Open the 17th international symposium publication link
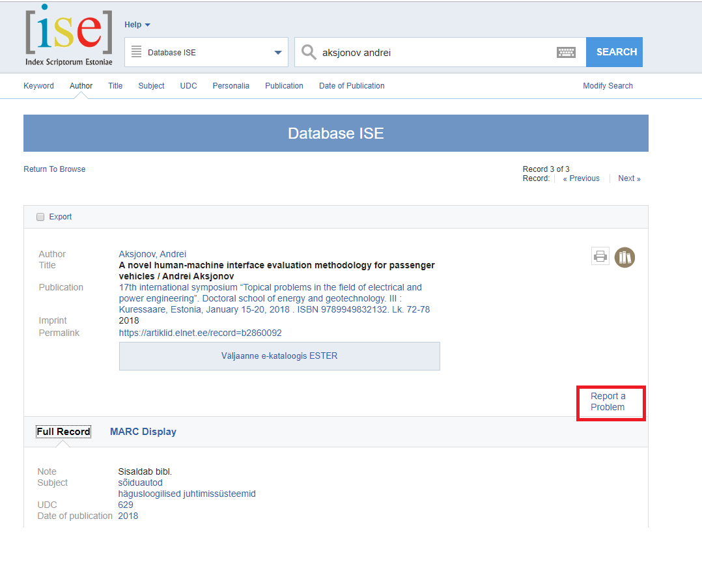Image resolution: width=702 pixels, height=588 pixels. 274,298
